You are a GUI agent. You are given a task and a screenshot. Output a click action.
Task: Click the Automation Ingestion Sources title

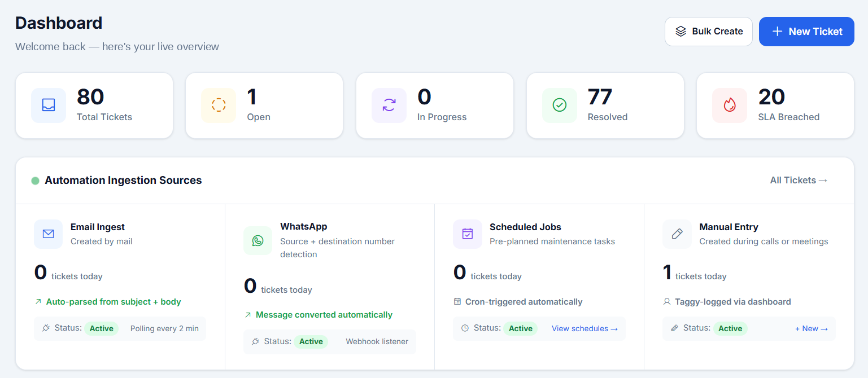coord(123,181)
